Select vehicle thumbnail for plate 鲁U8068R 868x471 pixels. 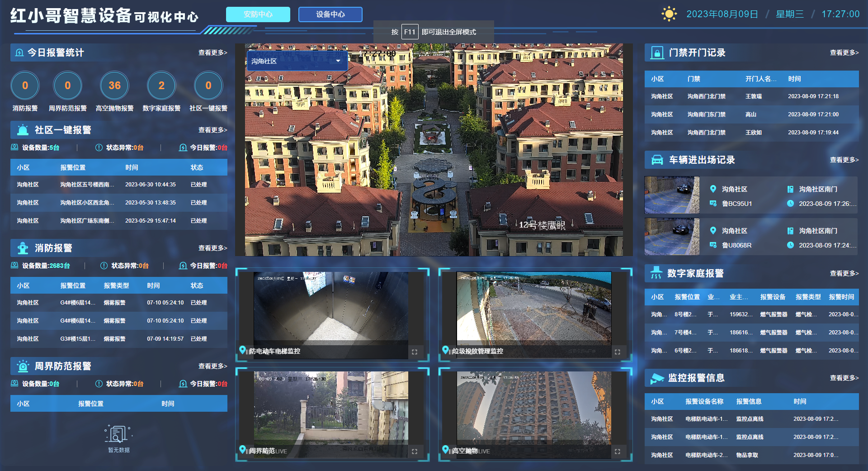pyautogui.click(x=671, y=237)
